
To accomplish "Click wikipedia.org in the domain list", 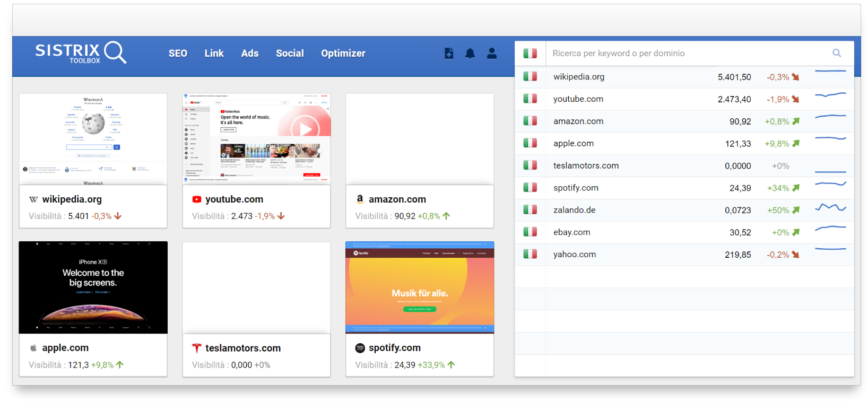I will tap(579, 77).
